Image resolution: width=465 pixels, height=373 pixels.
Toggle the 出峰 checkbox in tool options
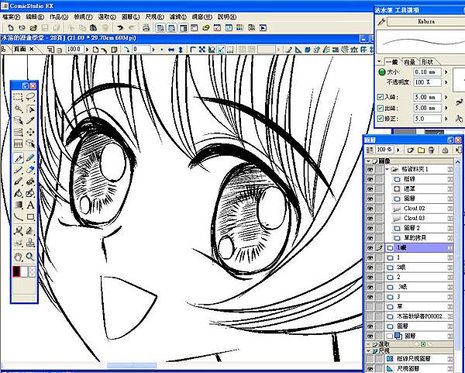[380, 108]
